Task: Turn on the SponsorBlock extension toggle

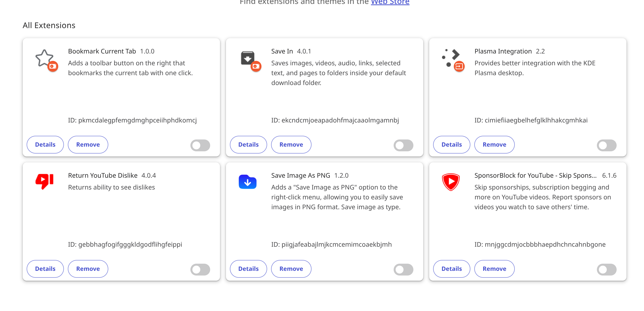Action: click(607, 270)
